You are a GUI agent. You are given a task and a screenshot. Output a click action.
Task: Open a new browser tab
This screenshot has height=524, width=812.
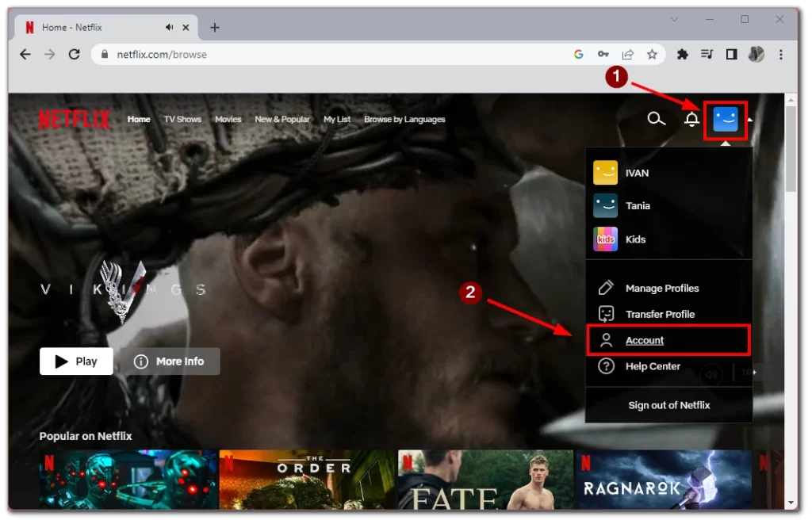[214, 28]
